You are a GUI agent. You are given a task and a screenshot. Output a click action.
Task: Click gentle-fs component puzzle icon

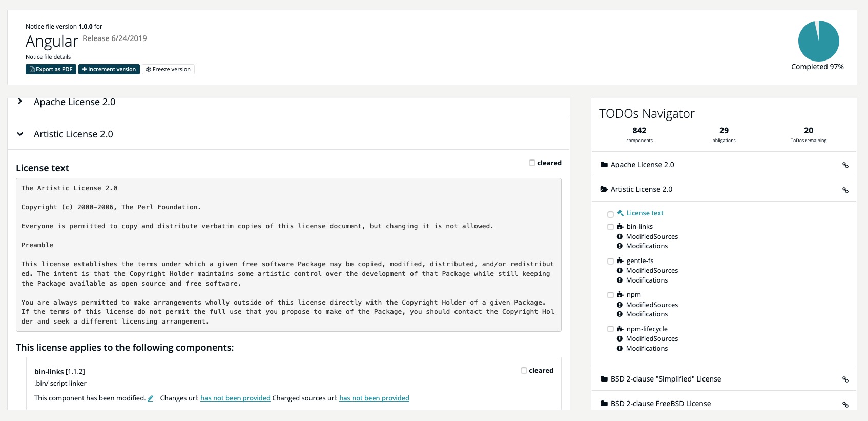coord(620,260)
